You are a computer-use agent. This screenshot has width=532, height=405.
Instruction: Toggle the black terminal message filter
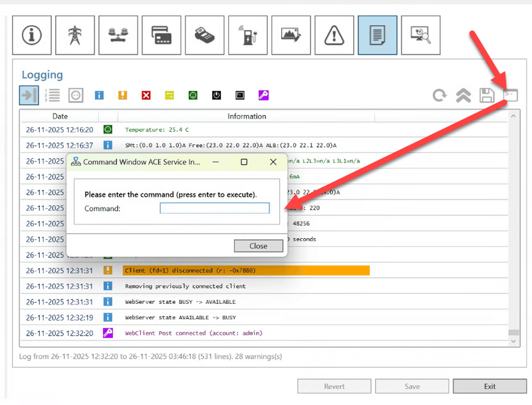tap(240, 95)
